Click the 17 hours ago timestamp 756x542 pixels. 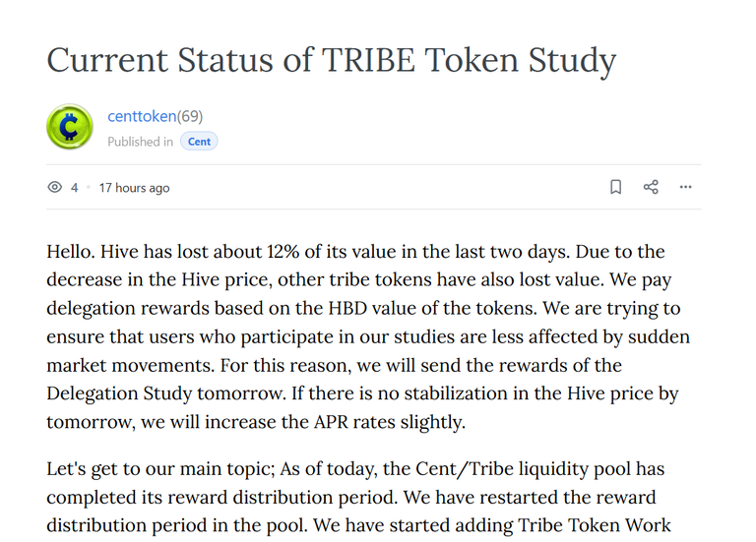pyautogui.click(x=134, y=188)
